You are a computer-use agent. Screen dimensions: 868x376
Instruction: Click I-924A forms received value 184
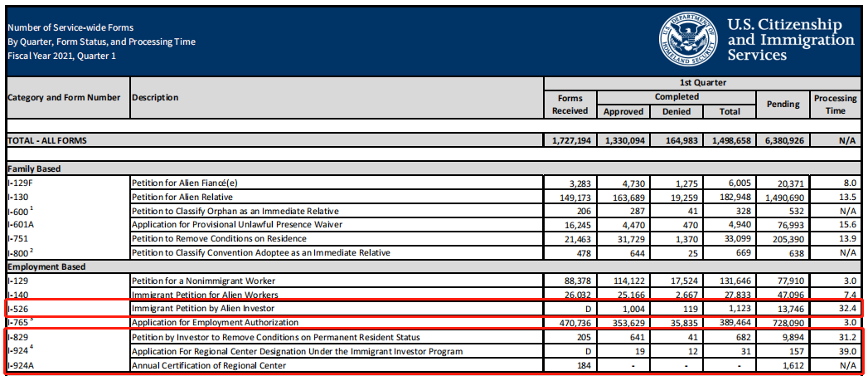[x=582, y=365]
